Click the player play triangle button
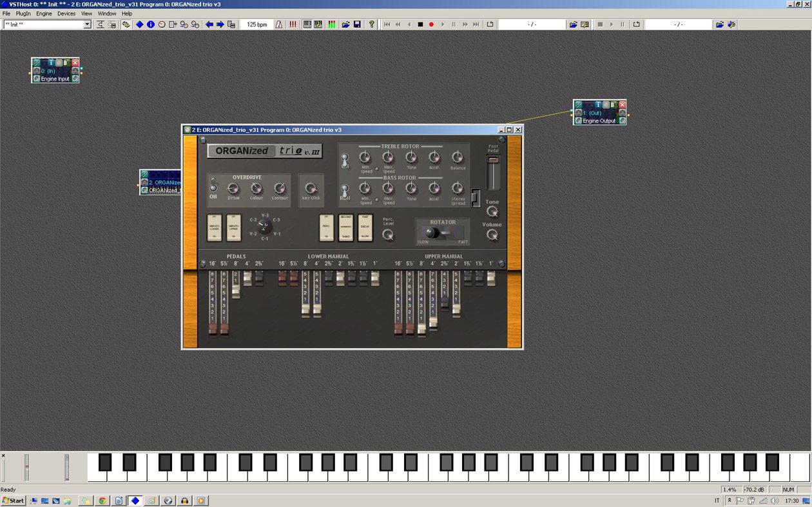The width and height of the screenshot is (812, 507). [x=443, y=24]
